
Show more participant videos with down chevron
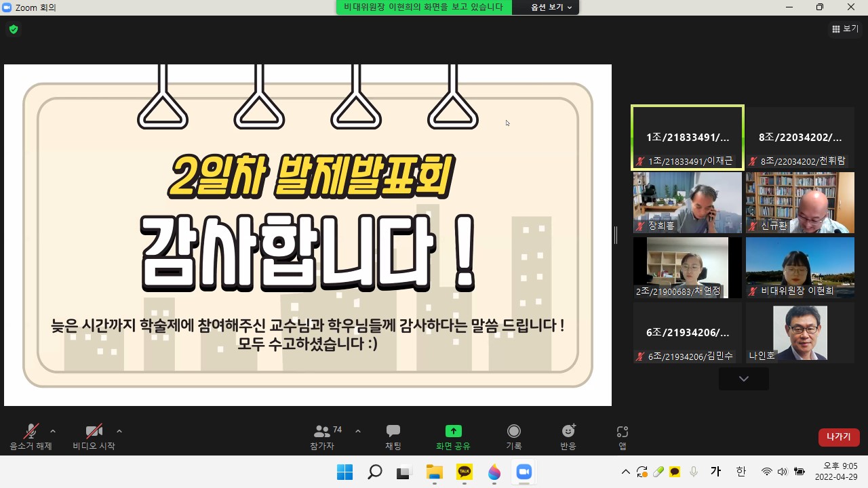[x=743, y=379]
